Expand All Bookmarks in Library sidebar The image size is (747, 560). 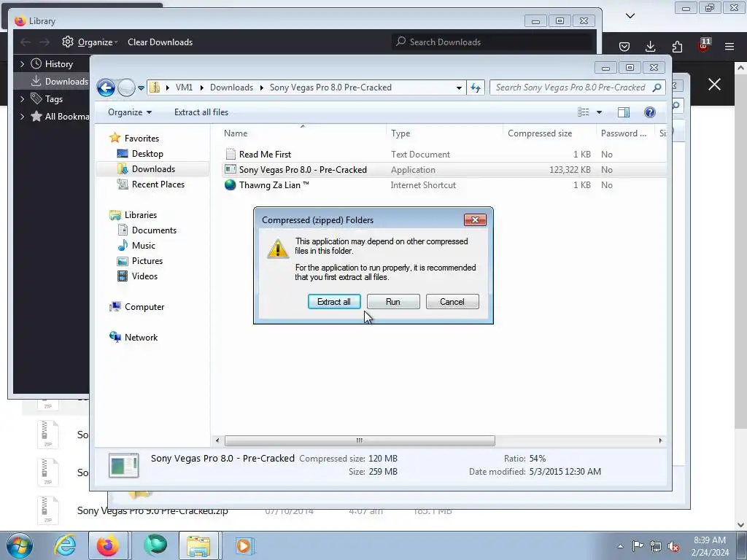tap(22, 116)
